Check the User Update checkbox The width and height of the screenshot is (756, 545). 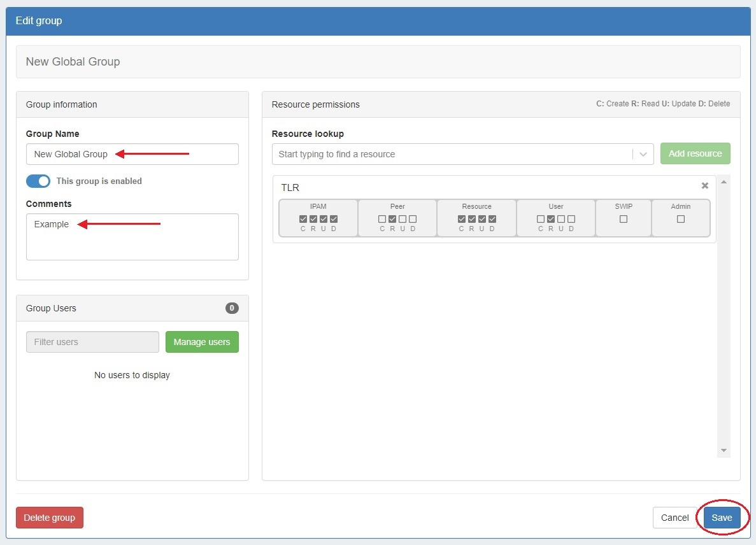pyautogui.click(x=561, y=219)
